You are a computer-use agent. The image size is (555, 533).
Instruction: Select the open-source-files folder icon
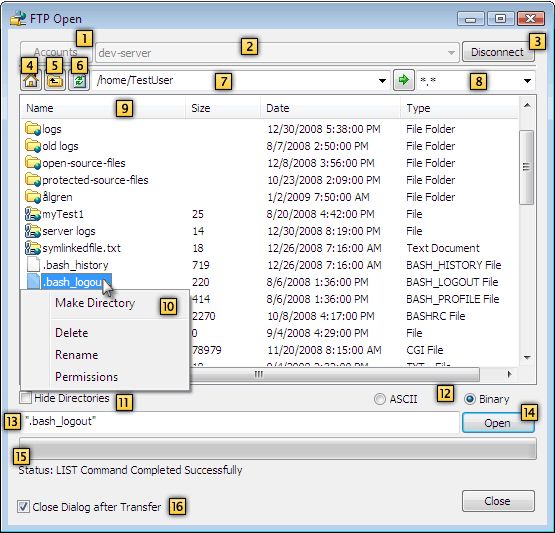point(33,162)
